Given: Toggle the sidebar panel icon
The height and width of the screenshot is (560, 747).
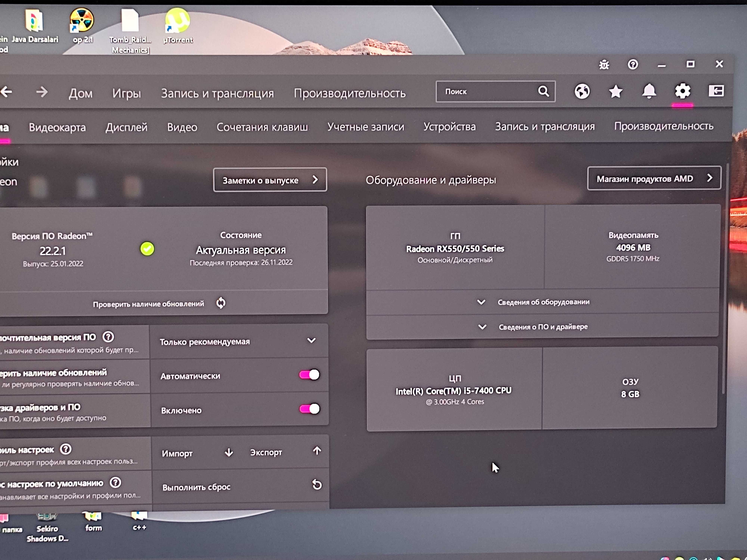Looking at the screenshot, I should 716,91.
